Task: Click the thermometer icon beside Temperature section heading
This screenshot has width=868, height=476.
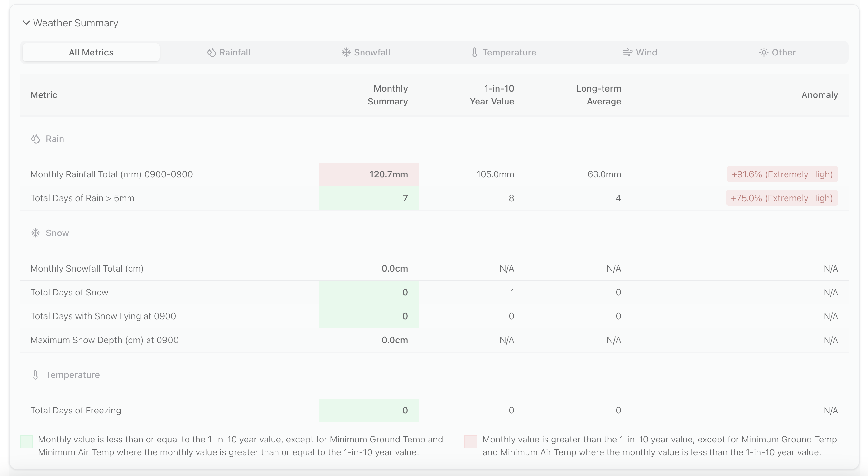Action: [x=35, y=375]
